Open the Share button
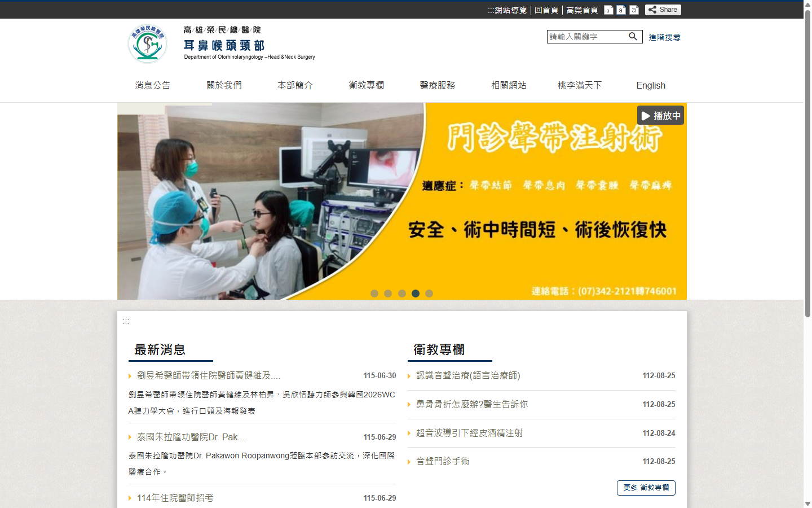812x508 pixels. (x=663, y=10)
